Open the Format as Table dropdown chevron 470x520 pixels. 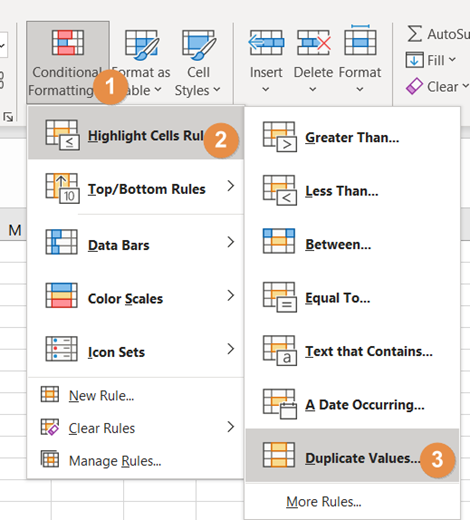158,89
